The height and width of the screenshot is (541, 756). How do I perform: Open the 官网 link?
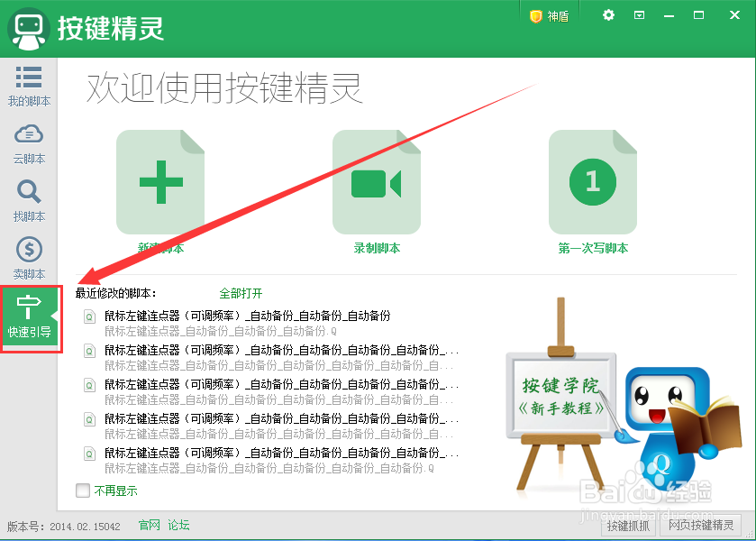click(x=149, y=525)
